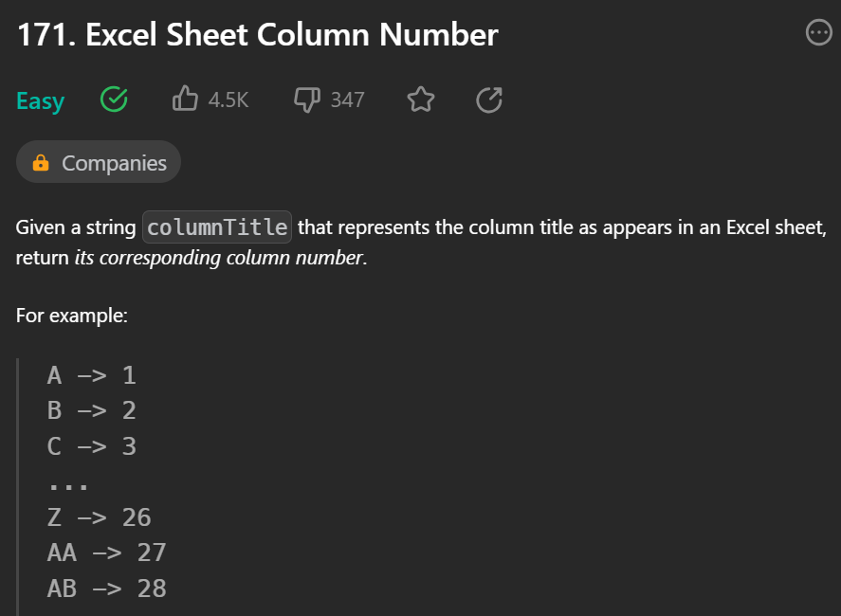Viewport: 841px width, 616px height.
Task: Click the 347 dislikes count
Action: tap(347, 100)
